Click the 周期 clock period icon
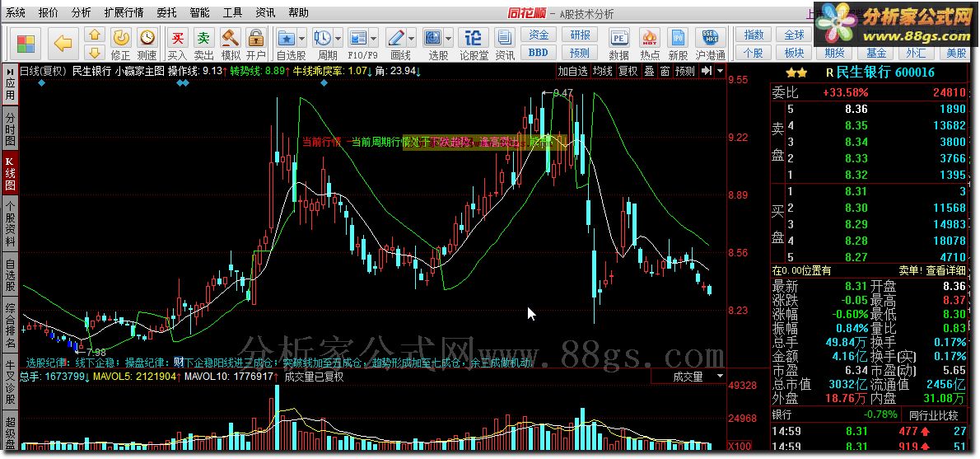This screenshot has height=459, width=980. (323, 37)
